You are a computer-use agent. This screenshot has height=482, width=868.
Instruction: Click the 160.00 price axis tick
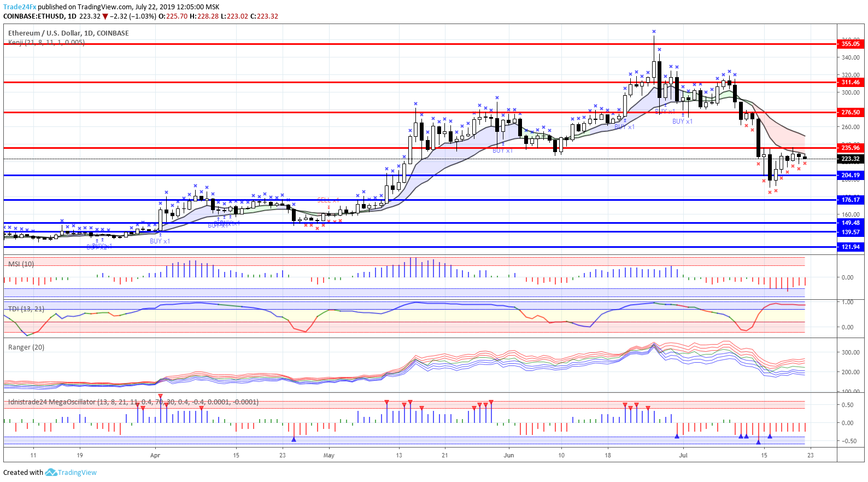[851, 214]
